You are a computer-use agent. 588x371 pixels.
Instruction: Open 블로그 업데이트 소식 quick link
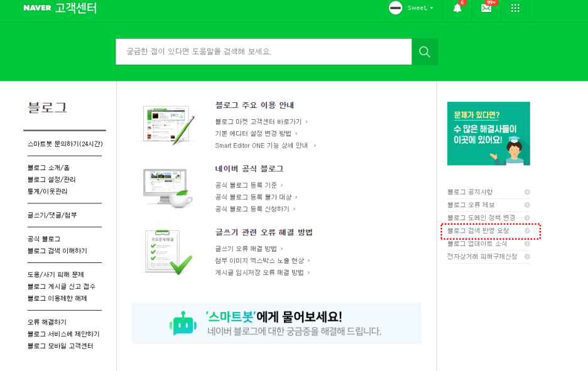tap(477, 244)
